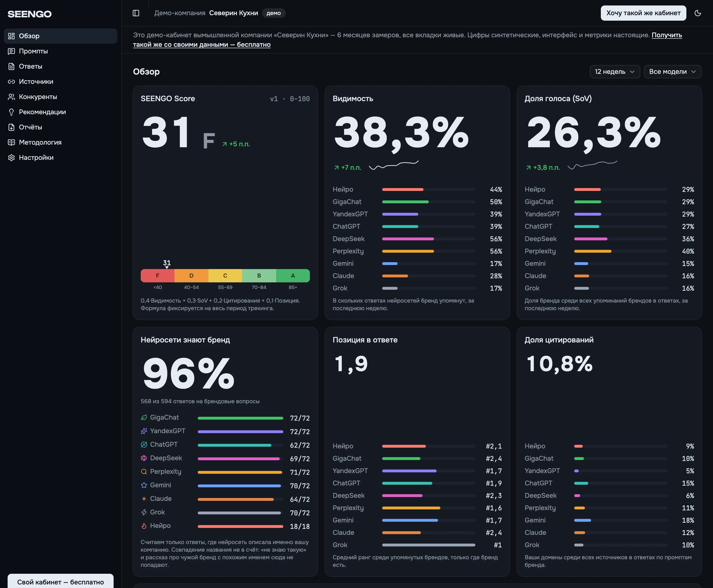Image resolution: width=713 pixels, height=588 pixels.
Task: Click the DeepSeek icon in brand knowledge list
Action: pyautogui.click(x=144, y=458)
